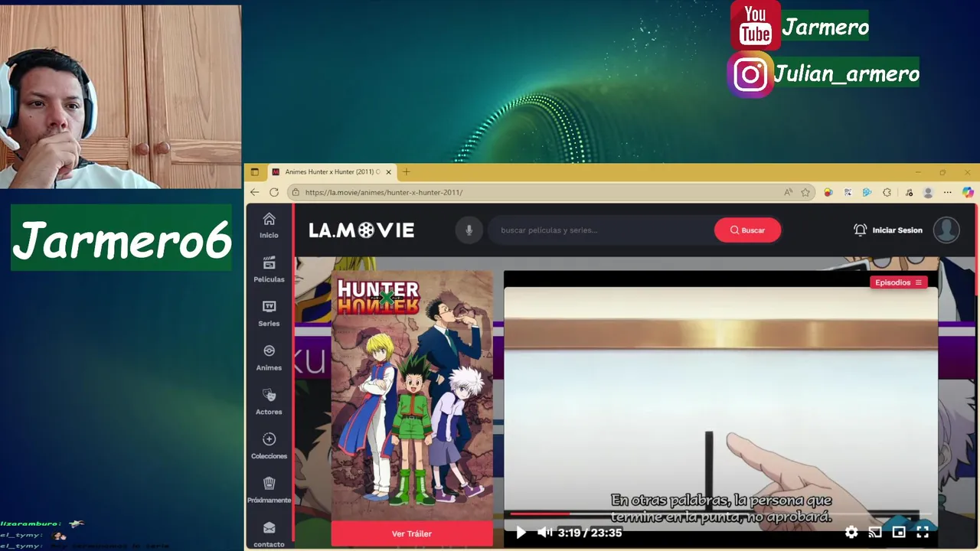Open the video player settings gear
Image resolution: width=980 pixels, height=551 pixels.
coord(851,533)
